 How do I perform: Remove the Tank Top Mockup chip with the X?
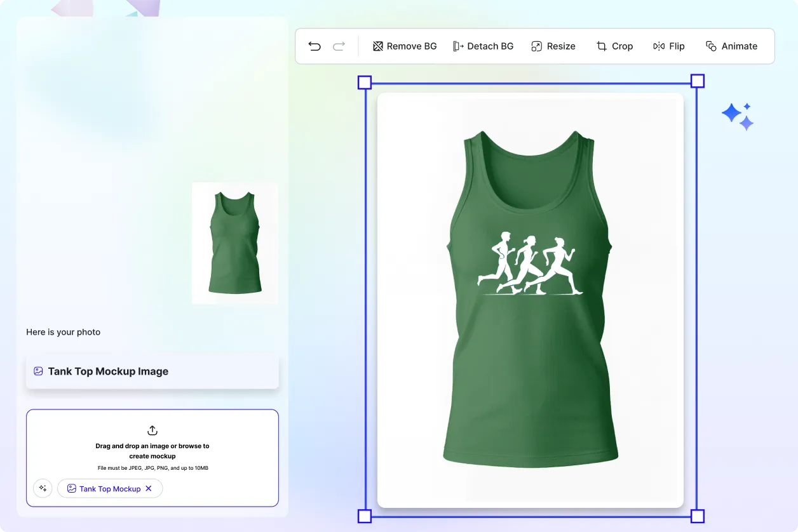click(147, 488)
